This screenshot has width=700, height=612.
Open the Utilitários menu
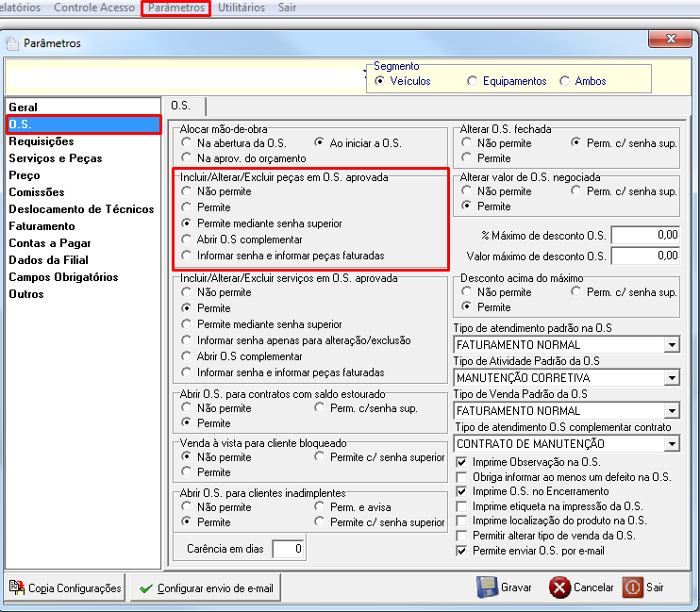[x=242, y=8]
